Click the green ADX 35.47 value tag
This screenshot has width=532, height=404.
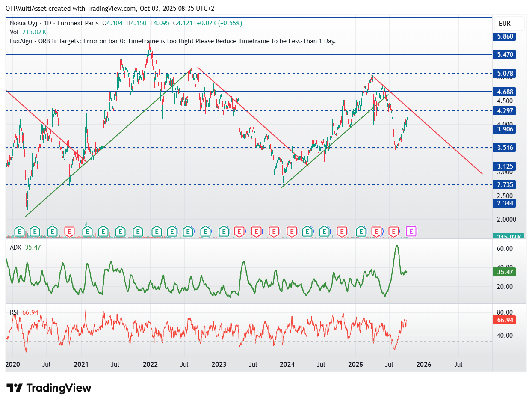(x=505, y=272)
